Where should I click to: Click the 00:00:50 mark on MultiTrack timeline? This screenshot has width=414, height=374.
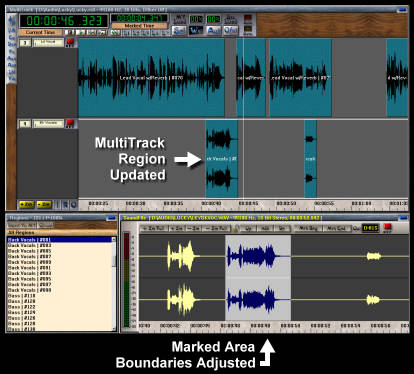click(x=287, y=203)
